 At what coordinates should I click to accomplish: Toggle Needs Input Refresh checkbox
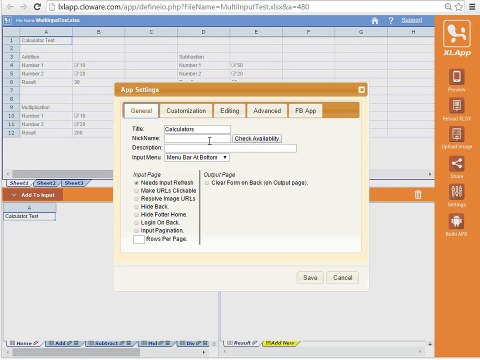click(x=136, y=183)
